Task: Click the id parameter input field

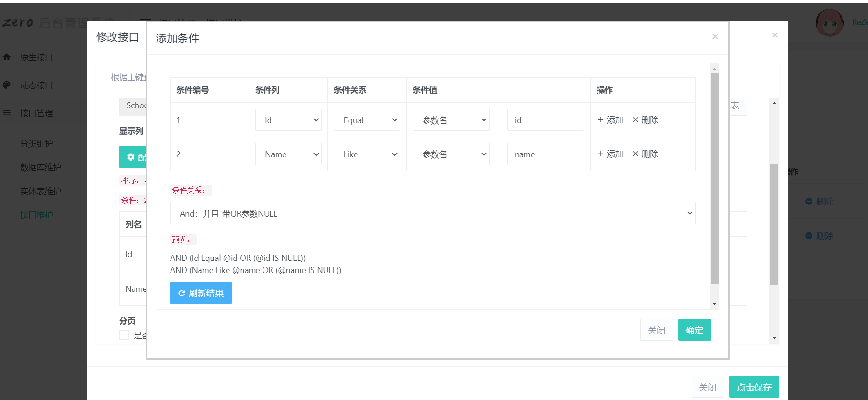Action: 546,120
